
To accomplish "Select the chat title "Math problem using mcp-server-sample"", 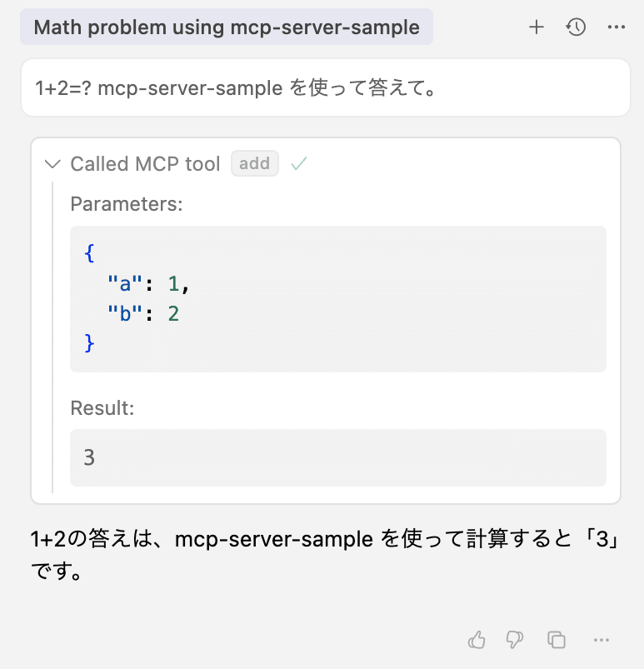I will [225, 27].
